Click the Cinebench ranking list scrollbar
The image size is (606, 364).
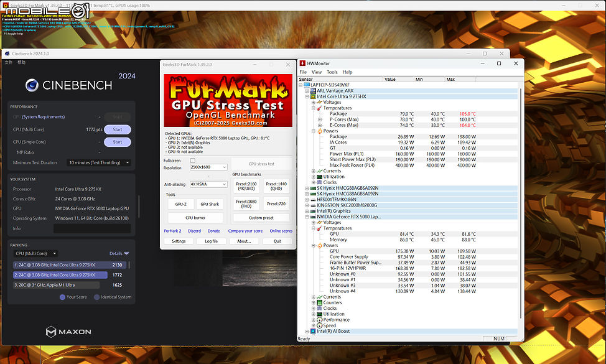(x=129, y=265)
